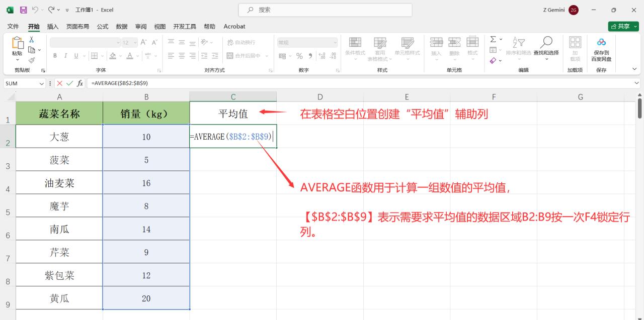Open the Name Box dropdown showing SUM
The width and height of the screenshot is (644, 320).
42,83
